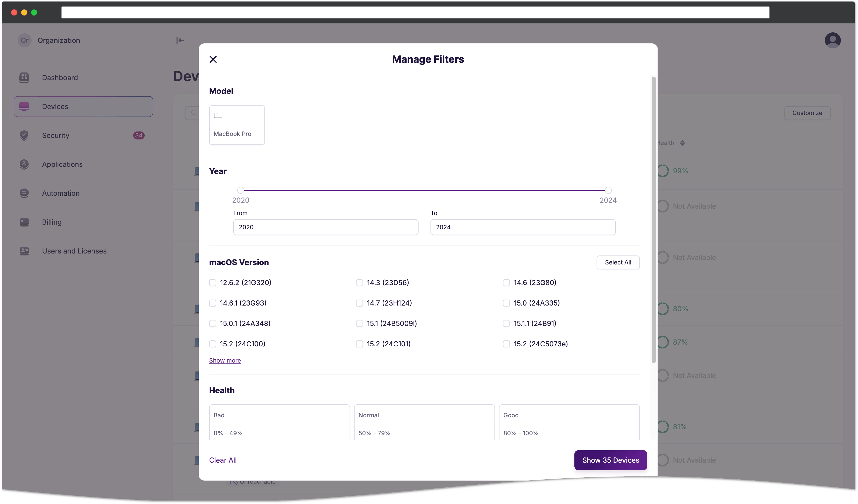Focus the From year input field
858x504 pixels.
325,227
